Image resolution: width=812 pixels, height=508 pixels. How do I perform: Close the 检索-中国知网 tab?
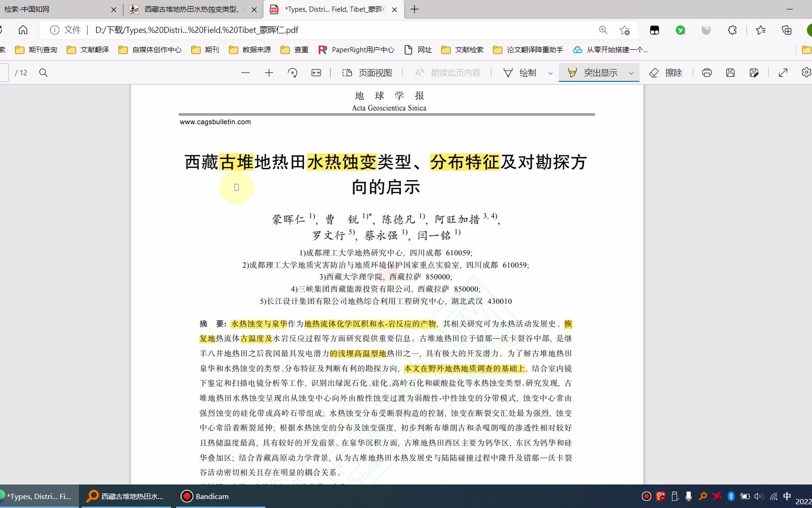click(x=114, y=9)
